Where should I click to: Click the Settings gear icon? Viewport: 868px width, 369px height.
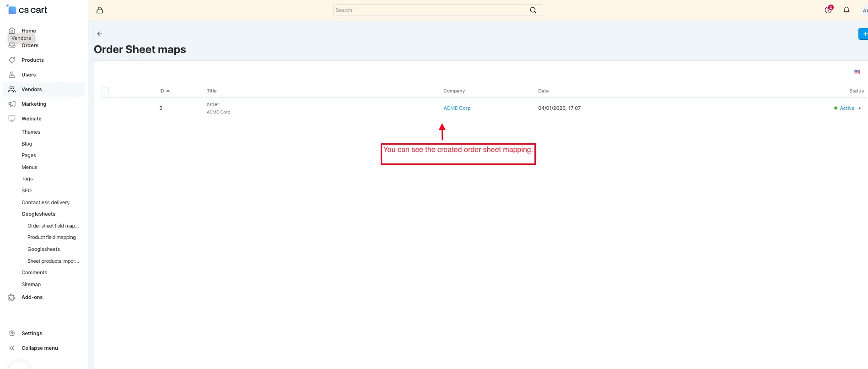pyautogui.click(x=12, y=333)
